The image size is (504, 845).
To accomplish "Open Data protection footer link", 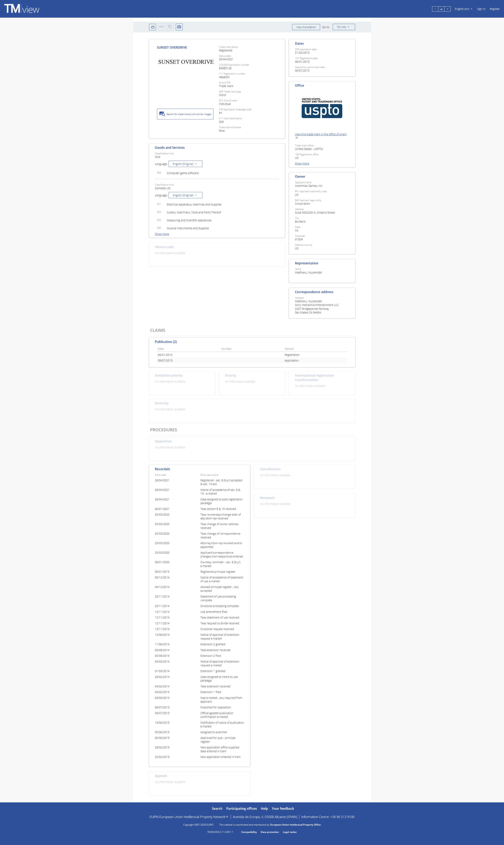I will [x=270, y=832].
